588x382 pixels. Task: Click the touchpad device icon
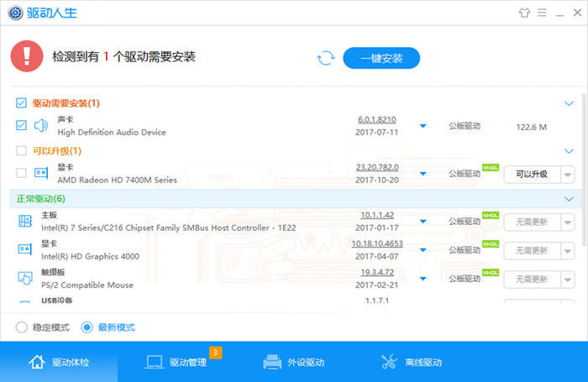[25, 279]
